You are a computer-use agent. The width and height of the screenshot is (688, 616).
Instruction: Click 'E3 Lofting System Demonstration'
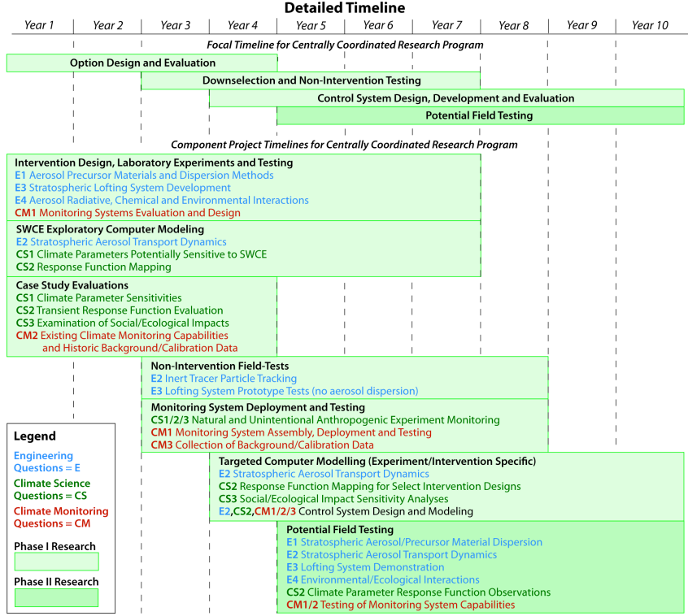pyautogui.click(x=365, y=567)
